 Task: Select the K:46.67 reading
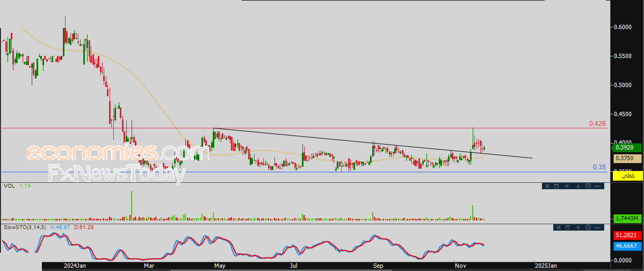click(x=61, y=226)
